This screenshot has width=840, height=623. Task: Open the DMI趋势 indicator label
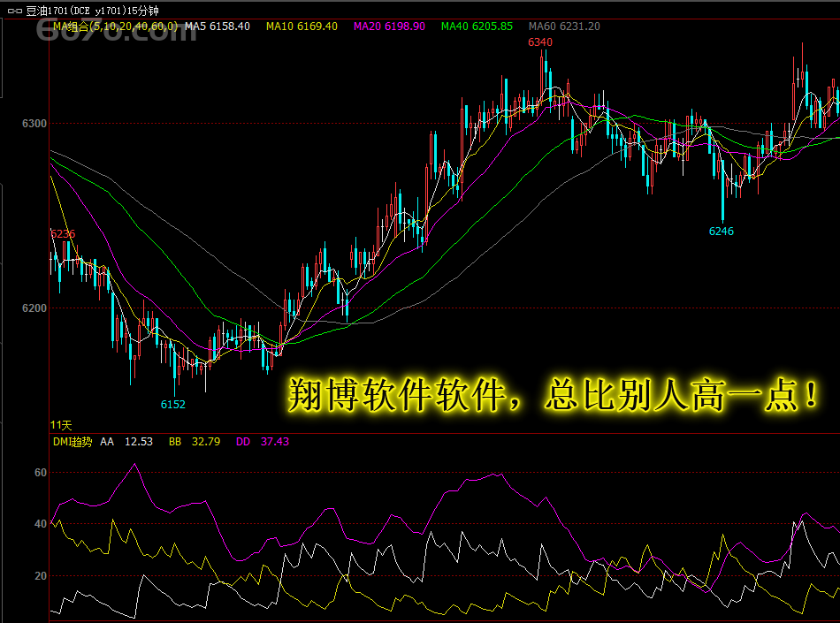73,442
